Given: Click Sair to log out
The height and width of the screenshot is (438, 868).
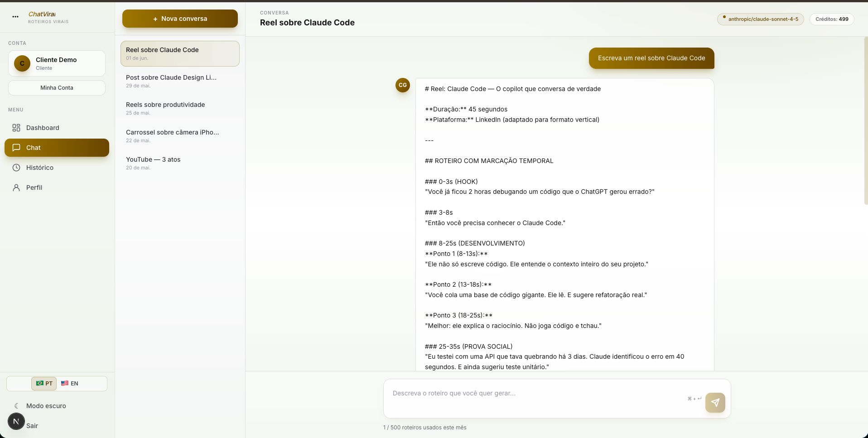Looking at the screenshot, I should (x=32, y=426).
